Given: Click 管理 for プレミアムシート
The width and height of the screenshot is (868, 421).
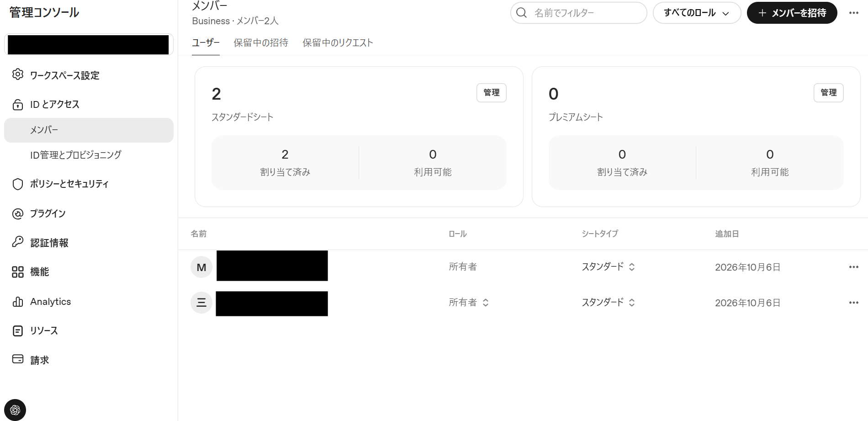Looking at the screenshot, I should [829, 93].
